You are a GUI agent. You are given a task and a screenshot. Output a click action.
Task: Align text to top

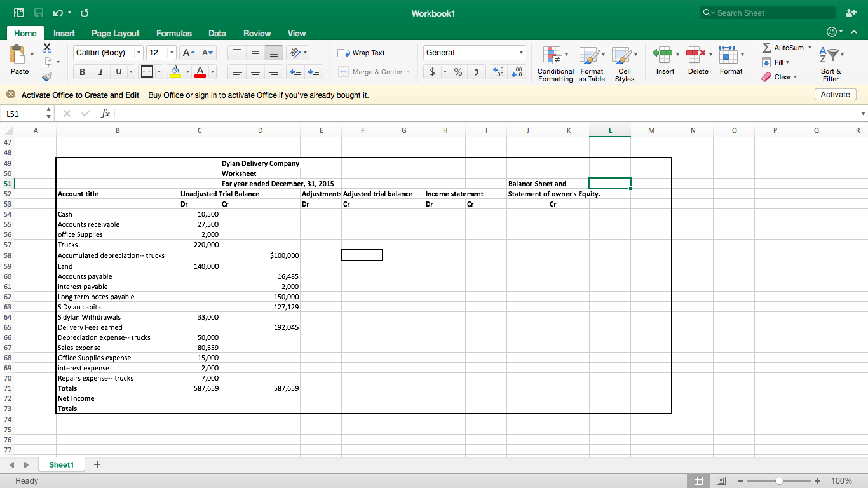pos(236,53)
